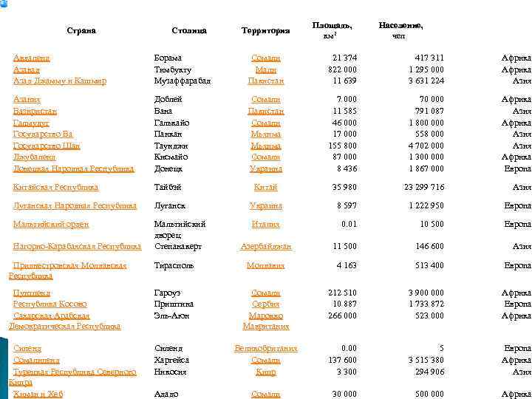Follow the Мавритания territory link
The image size is (532, 399).
click(266, 326)
